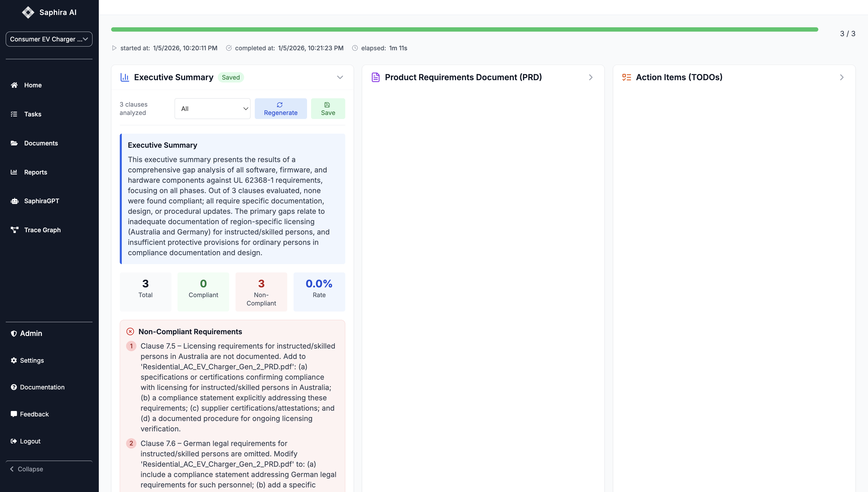Click the Executive Summary chart icon
The image size is (868, 492).
[x=125, y=77]
